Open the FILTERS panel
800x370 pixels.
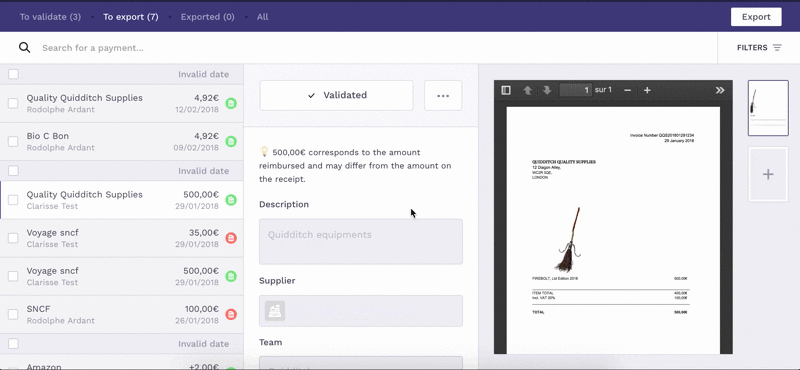coord(759,47)
